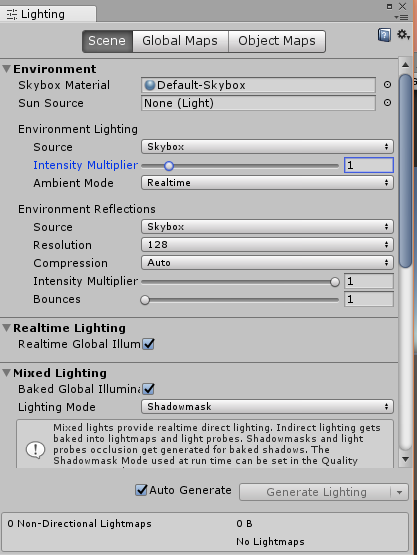417x555 pixels.
Task: Collapse the Realtime Lighting section
Action: [6, 328]
